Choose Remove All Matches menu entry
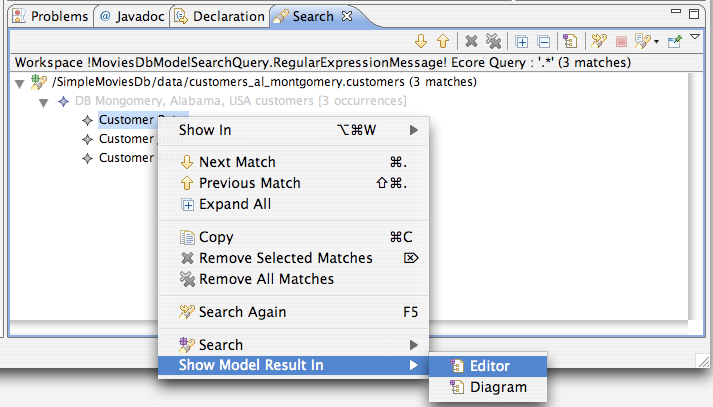This screenshot has height=407, width=713. click(293, 279)
